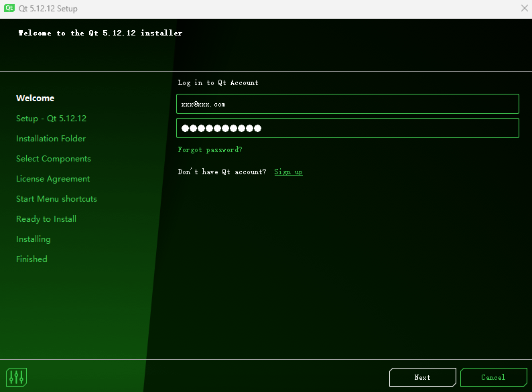The width and height of the screenshot is (532, 392).
Task: Select the Installing step
Action: (x=34, y=239)
